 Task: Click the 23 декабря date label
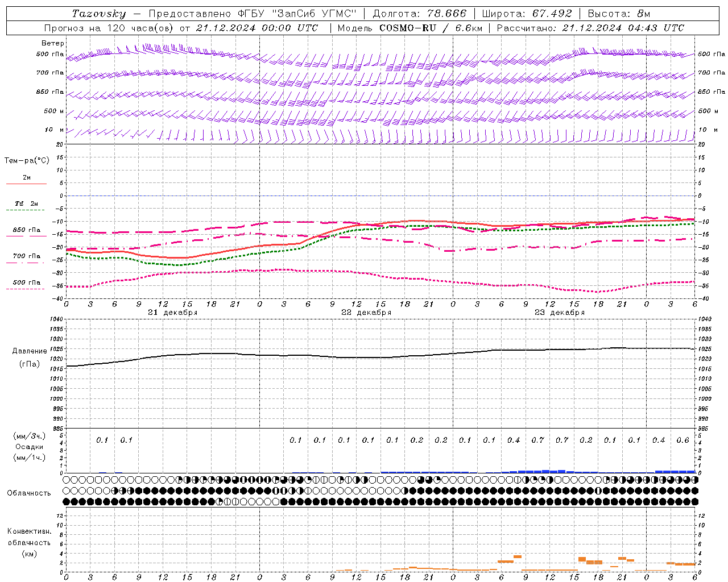coord(560,313)
